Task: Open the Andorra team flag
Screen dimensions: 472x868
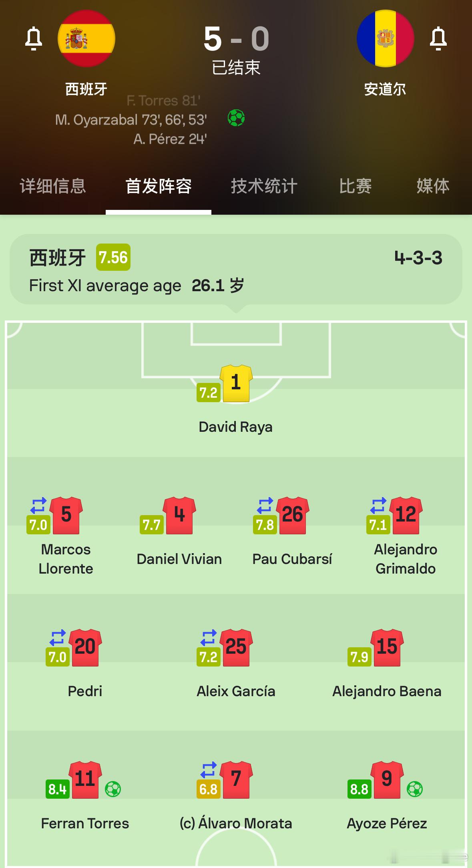Action: tap(386, 38)
